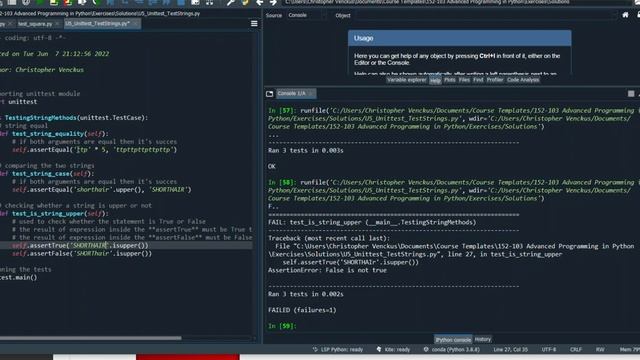Click the test_string_equality method definition

pyautogui.click(x=54, y=133)
